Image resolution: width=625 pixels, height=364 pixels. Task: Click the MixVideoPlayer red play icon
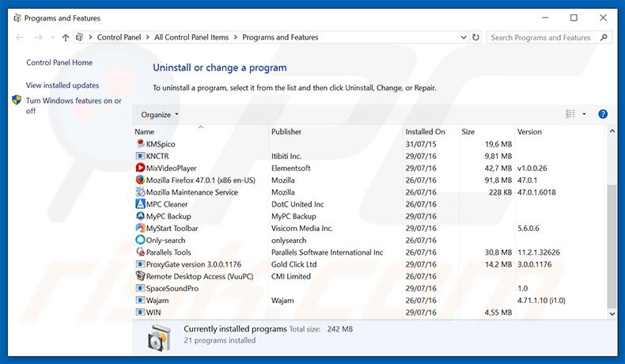[x=140, y=169]
